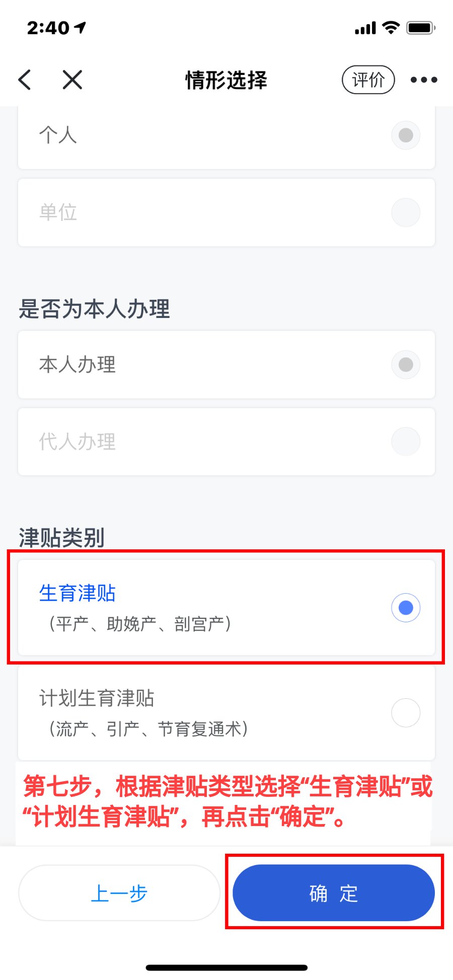Screen dimensions: 453x980
Task: Tap the battery status icon
Action: [x=421, y=28]
